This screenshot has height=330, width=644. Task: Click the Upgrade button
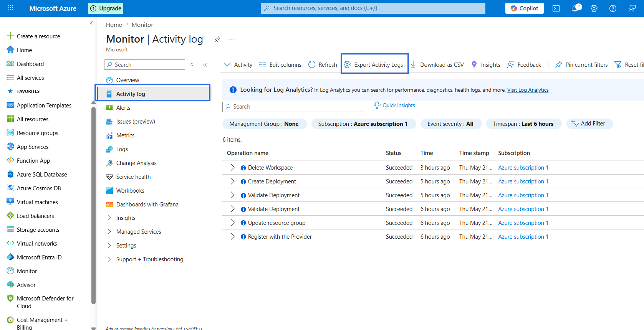(106, 8)
